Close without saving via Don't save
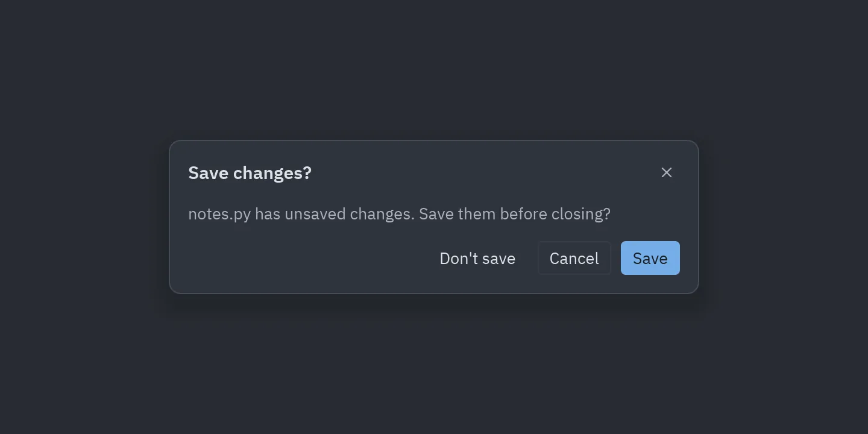The width and height of the screenshot is (868, 434). coord(477,258)
